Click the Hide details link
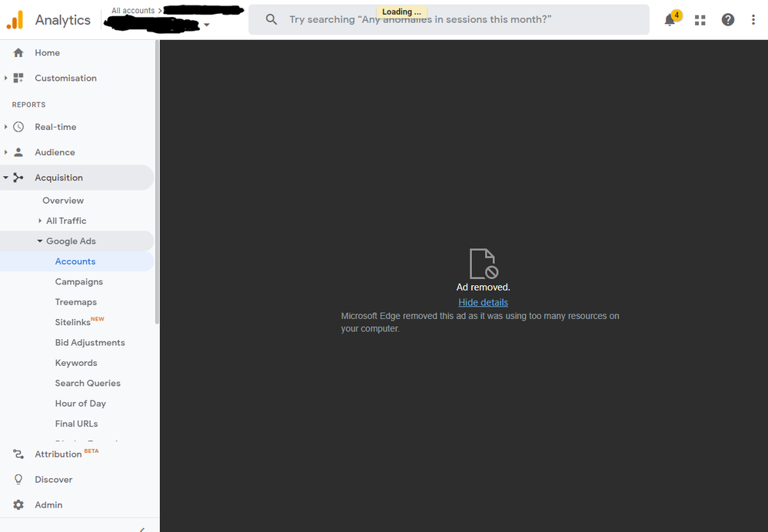 point(483,302)
